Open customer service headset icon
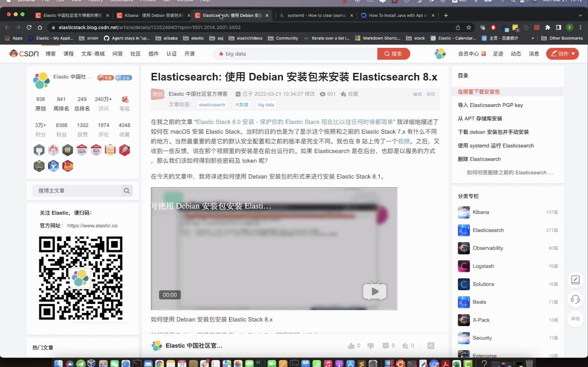 pyautogui.click(x=575, y=299)
